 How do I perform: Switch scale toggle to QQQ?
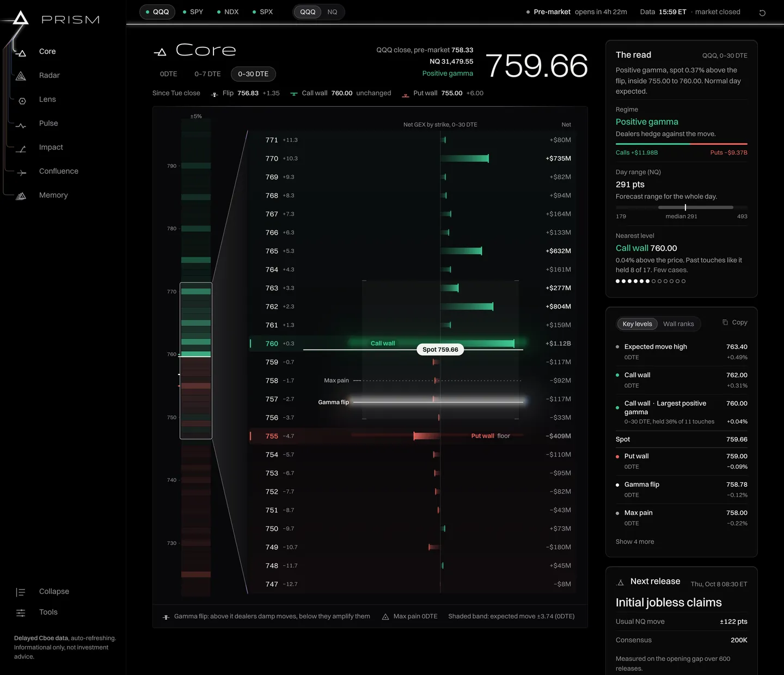[x=308, y=12]
